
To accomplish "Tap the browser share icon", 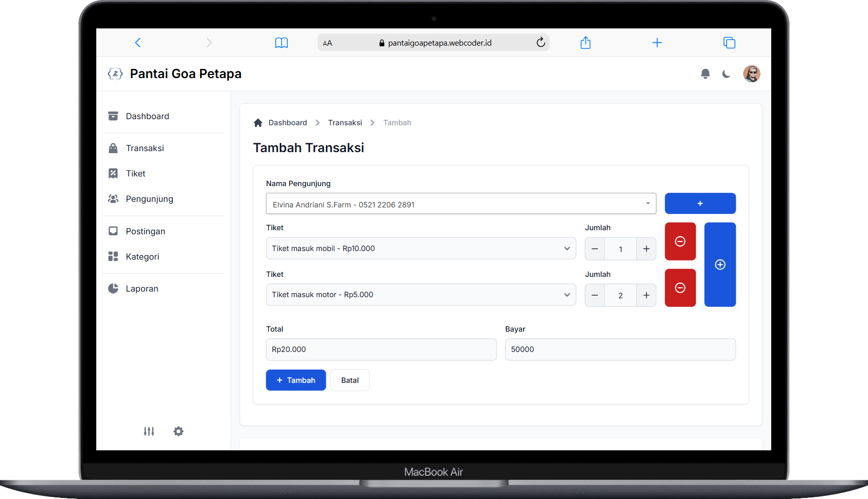I will [x=585, y=43].
